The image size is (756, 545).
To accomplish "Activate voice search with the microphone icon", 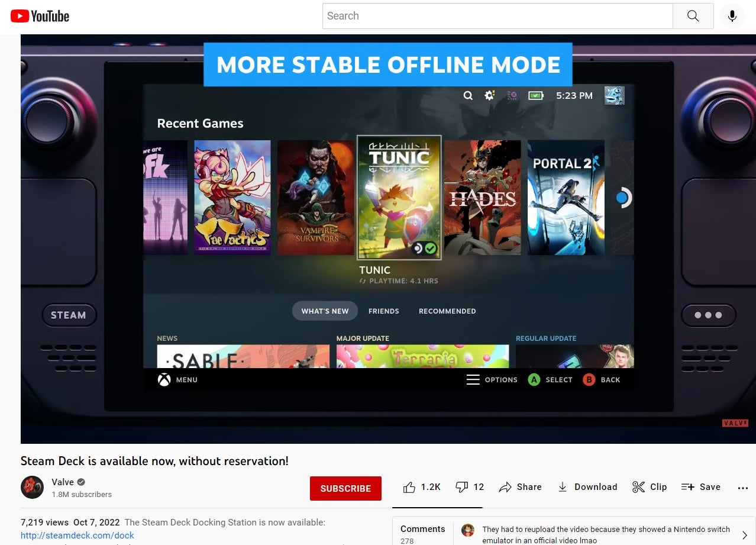I will (732, 16).
